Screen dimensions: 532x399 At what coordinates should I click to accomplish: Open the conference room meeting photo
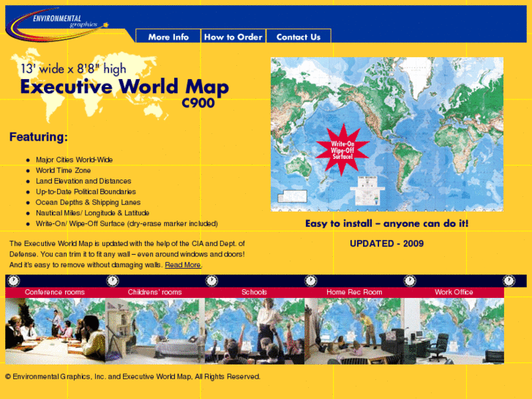55,331
